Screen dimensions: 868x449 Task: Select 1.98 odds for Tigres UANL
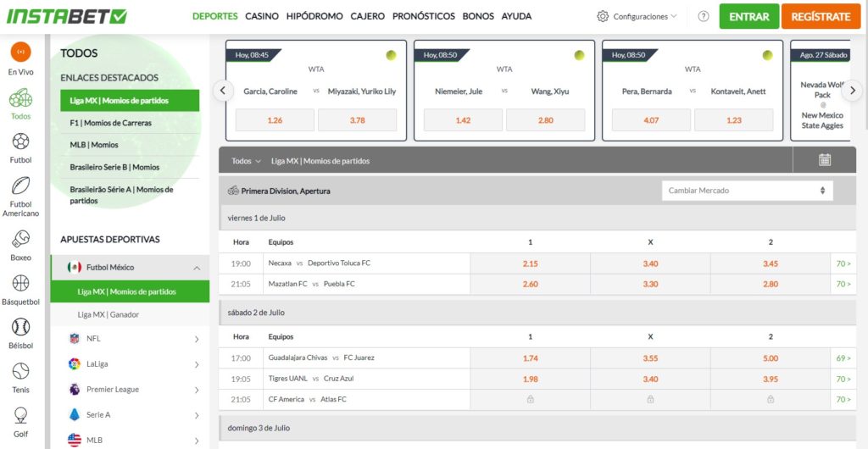(531, 379)
